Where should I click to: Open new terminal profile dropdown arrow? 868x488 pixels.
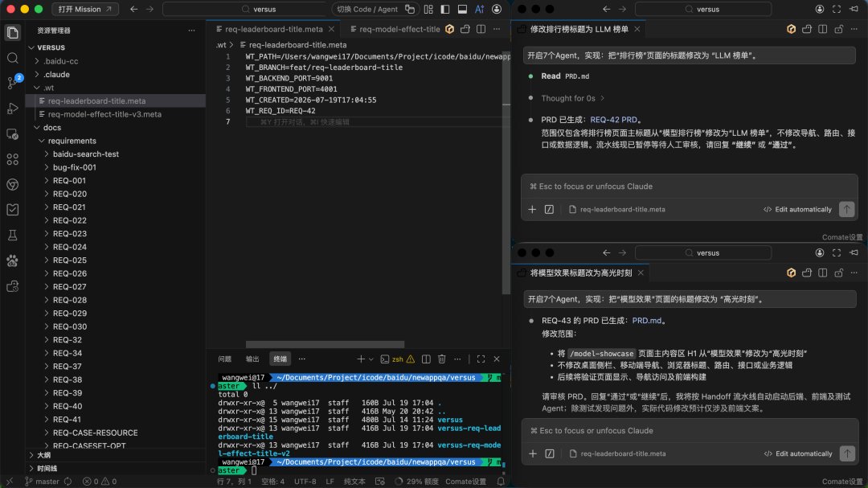coord(371,359)
